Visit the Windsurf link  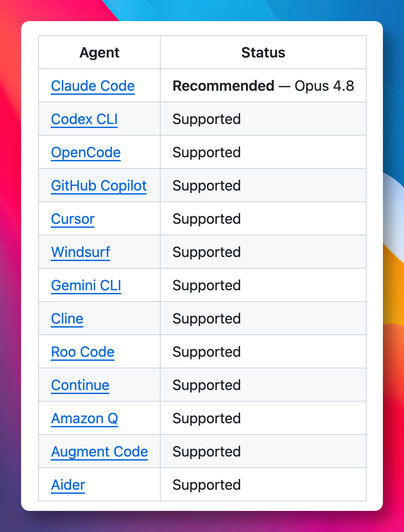[80, 252]
